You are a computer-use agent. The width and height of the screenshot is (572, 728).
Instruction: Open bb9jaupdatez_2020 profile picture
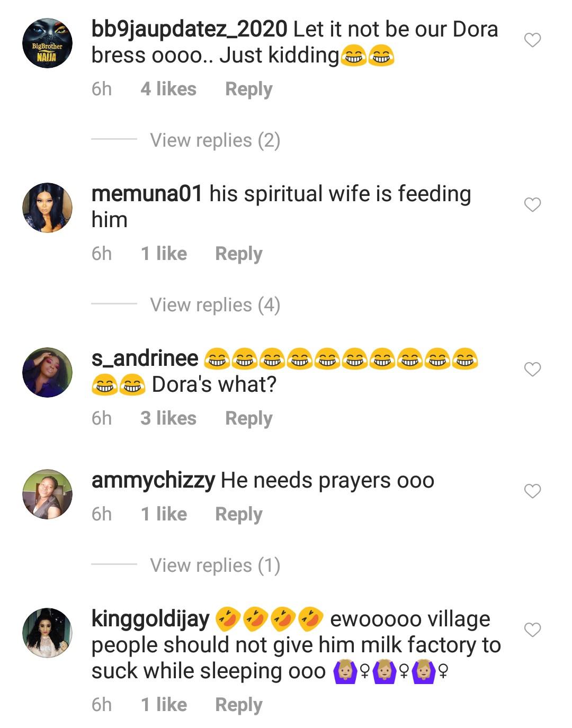pos(47,43)
